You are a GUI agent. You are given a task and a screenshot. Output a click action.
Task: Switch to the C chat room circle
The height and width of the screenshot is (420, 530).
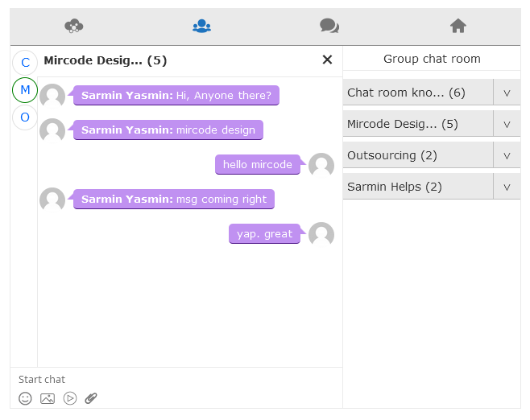point(25,63)
